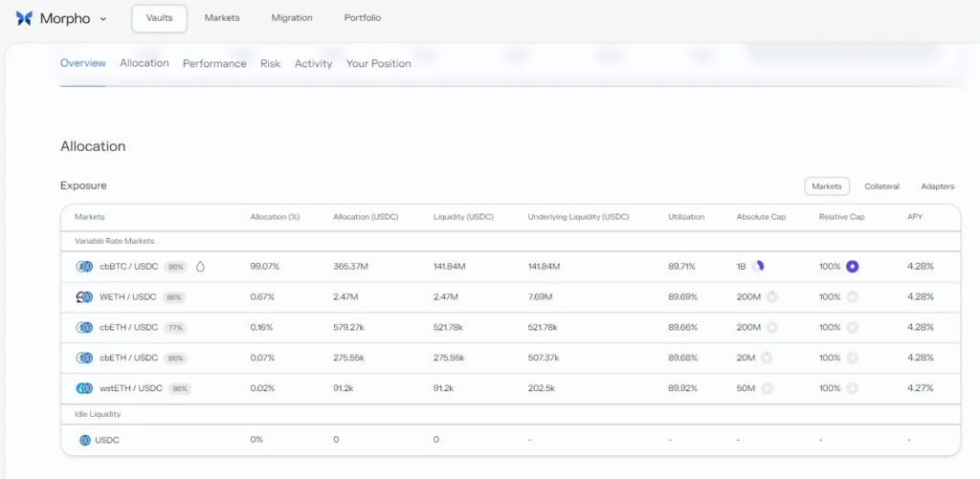Image resolution: width=980 pixels, height=479 pixels.
Task: Open the Performance tab
Action: 214,64
